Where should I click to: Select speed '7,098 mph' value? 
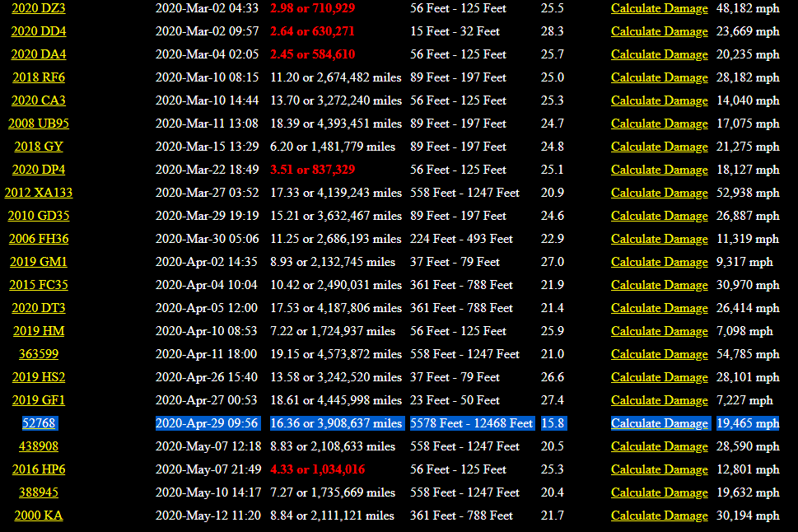point(744,331)
